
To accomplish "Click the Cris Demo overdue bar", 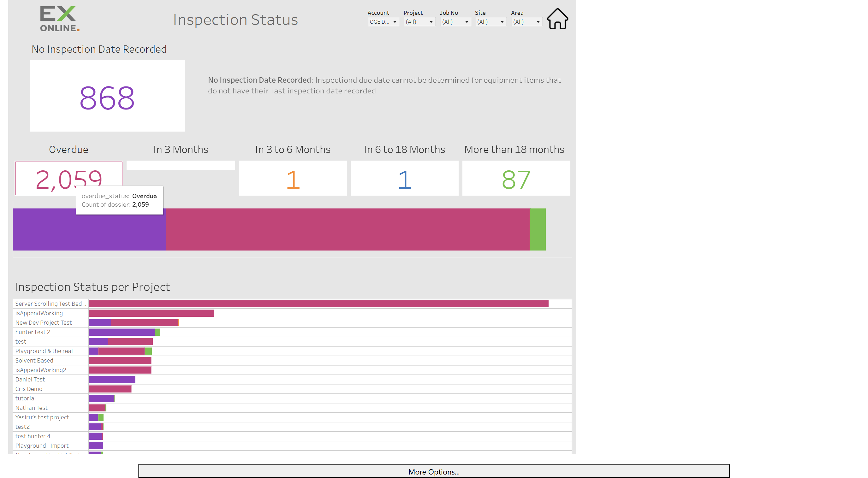I will coord(110,388).
